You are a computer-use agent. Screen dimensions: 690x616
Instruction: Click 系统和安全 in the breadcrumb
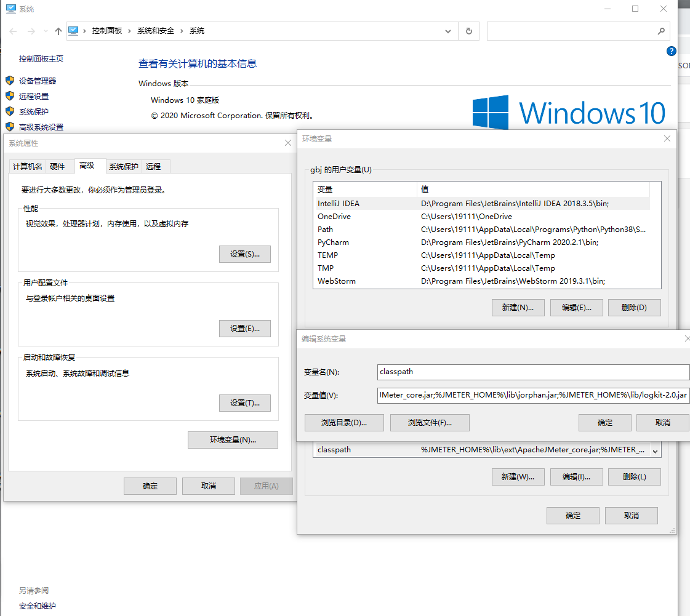tap(156, 31)
